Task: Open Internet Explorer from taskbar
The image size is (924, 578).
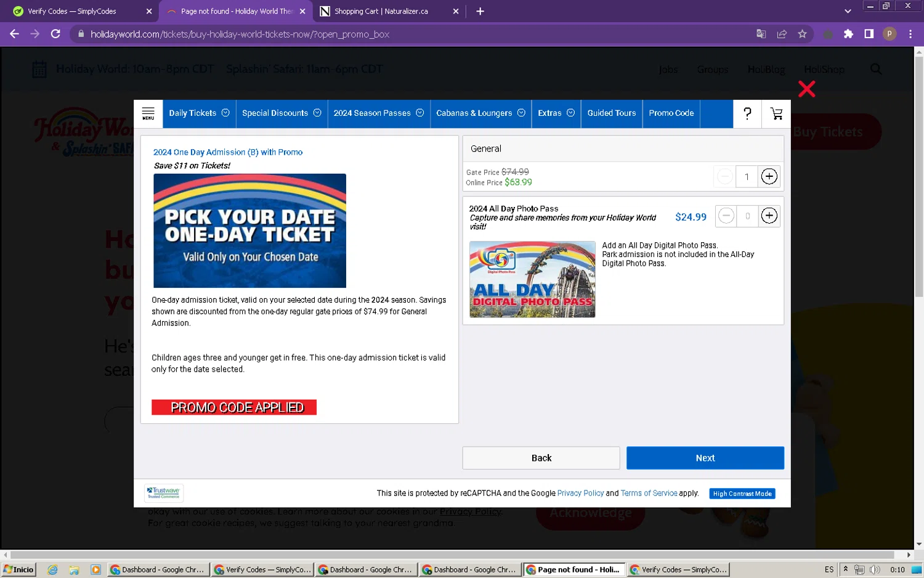Action: (53, 569)
